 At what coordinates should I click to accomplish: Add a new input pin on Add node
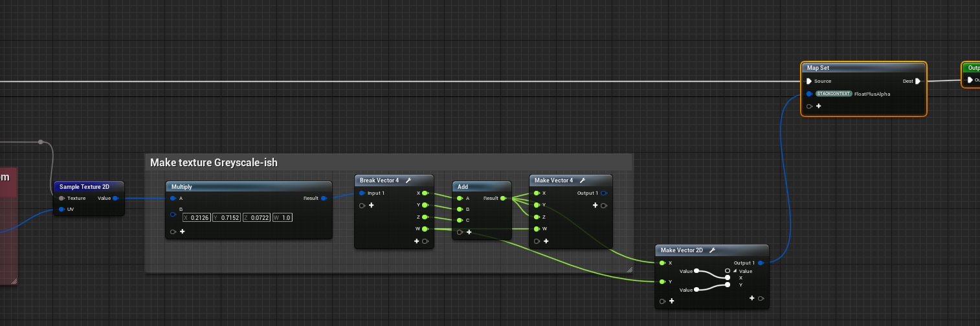pos(469,232)
